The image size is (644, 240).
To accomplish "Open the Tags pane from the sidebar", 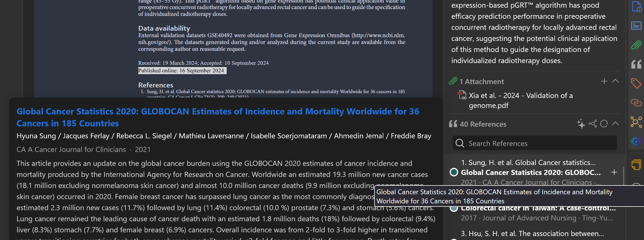I will coord(636,84).
